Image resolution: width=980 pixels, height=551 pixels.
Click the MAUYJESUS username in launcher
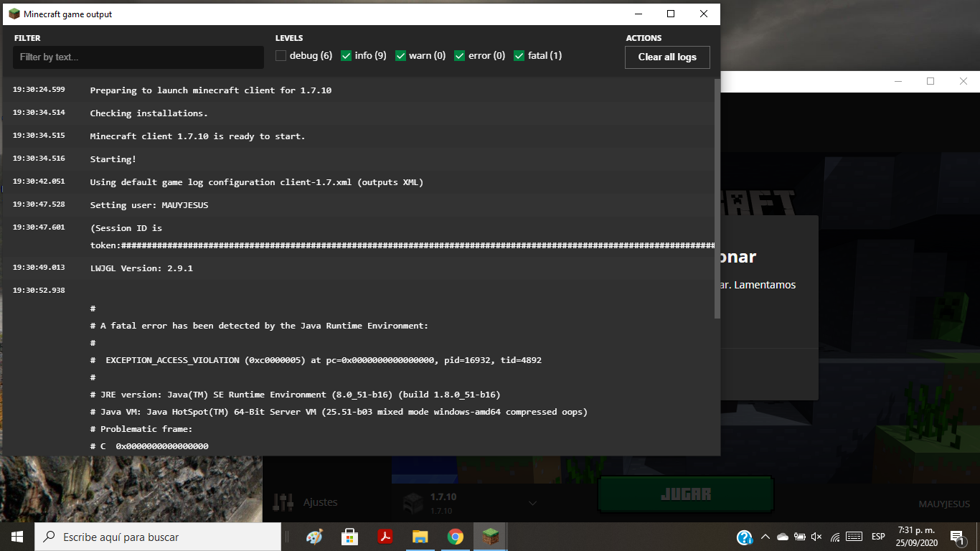tap(944, 504)
